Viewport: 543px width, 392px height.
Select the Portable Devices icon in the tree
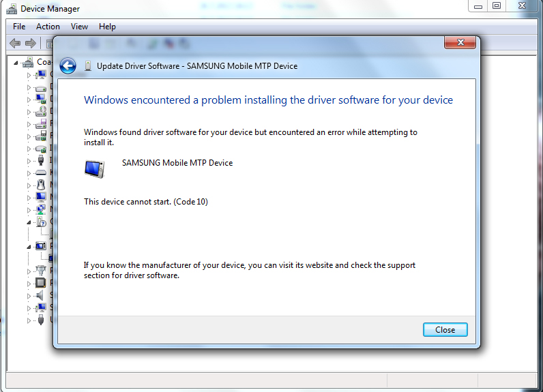(41, 246)
